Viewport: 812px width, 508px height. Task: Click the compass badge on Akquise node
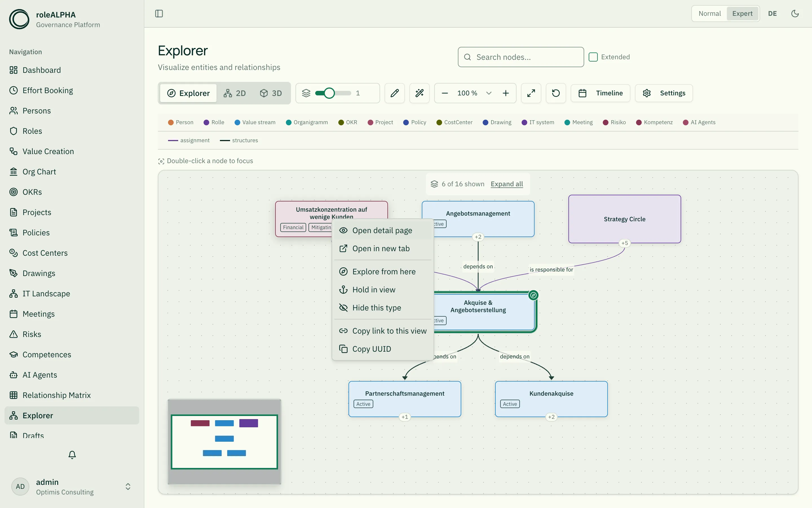533,295
